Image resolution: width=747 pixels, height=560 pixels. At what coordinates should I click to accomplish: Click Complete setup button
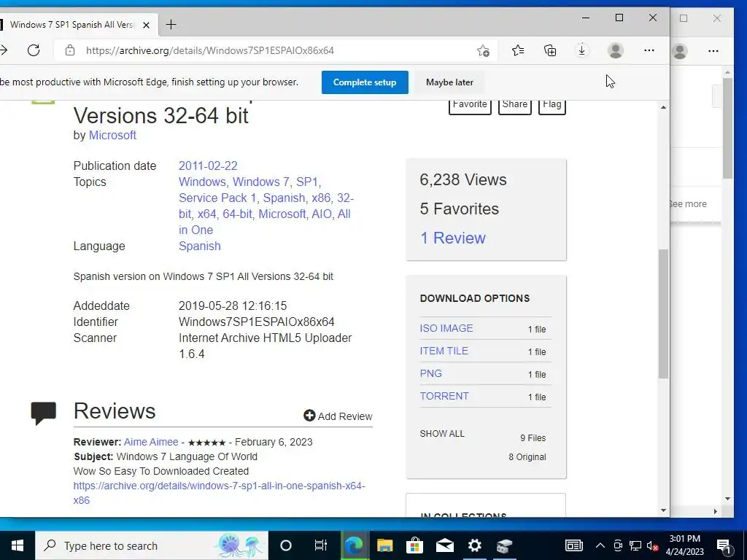tap(365, 82)
